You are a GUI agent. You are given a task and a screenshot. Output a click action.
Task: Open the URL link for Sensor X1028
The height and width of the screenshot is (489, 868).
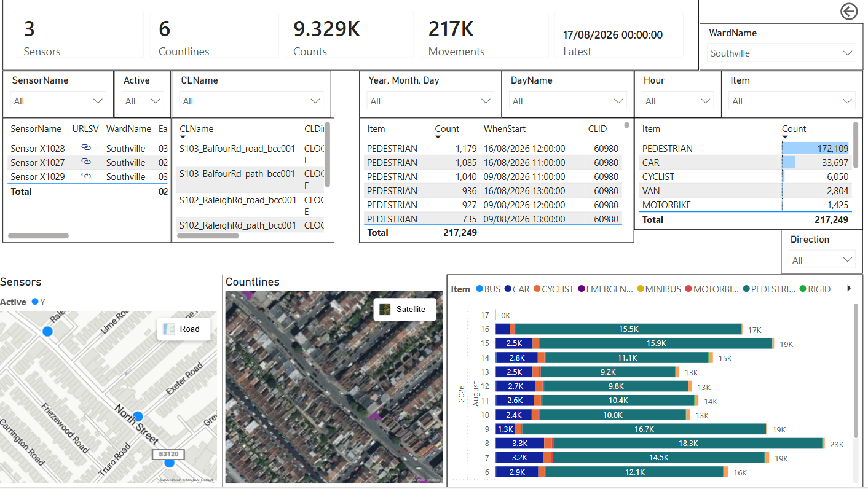tap(86, 148)
